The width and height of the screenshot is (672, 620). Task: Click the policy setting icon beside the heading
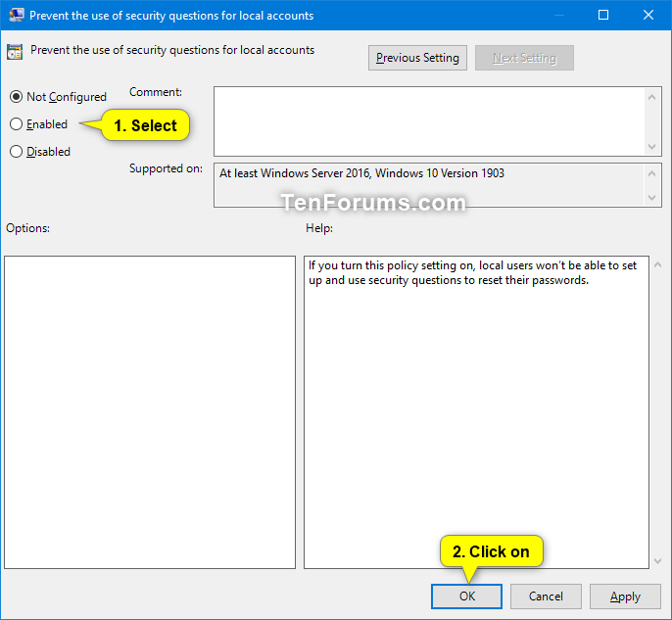coord(15,52)
